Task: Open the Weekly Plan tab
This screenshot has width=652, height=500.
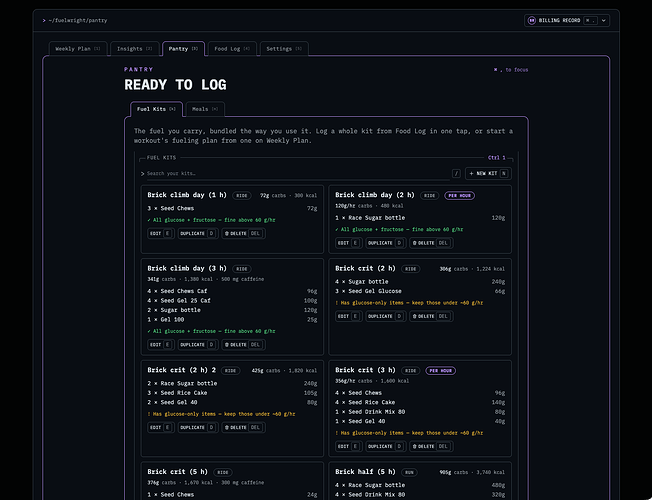Action: tap(78, 49)
